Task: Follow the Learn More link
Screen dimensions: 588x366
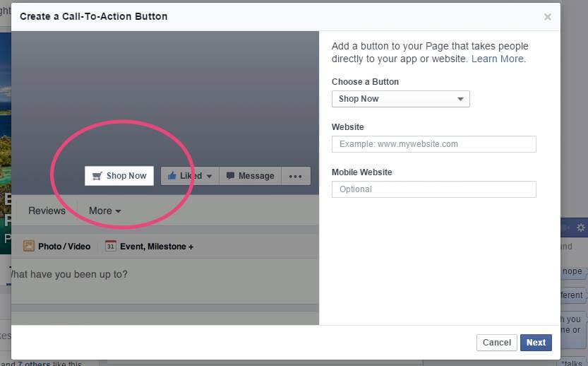Action: [x=498, y=59]
